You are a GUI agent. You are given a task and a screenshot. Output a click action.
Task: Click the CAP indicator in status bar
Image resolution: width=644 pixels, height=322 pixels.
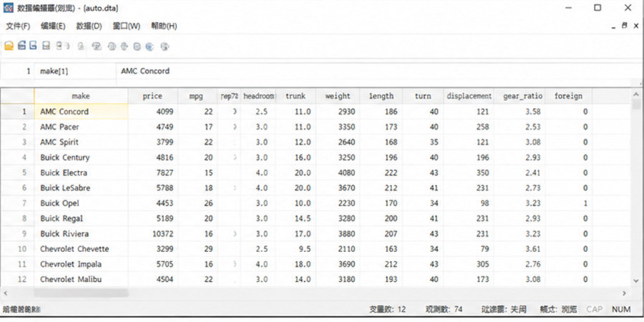[x=595, y=309]
